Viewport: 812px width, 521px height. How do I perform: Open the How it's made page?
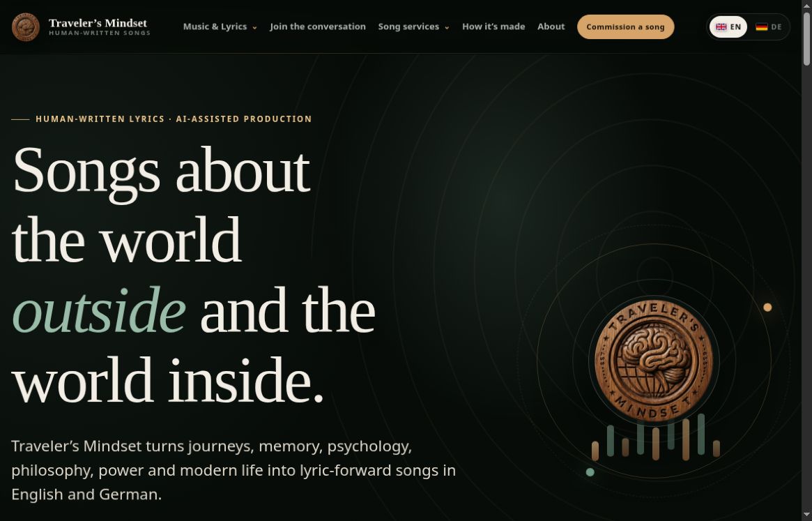(493, 27)
